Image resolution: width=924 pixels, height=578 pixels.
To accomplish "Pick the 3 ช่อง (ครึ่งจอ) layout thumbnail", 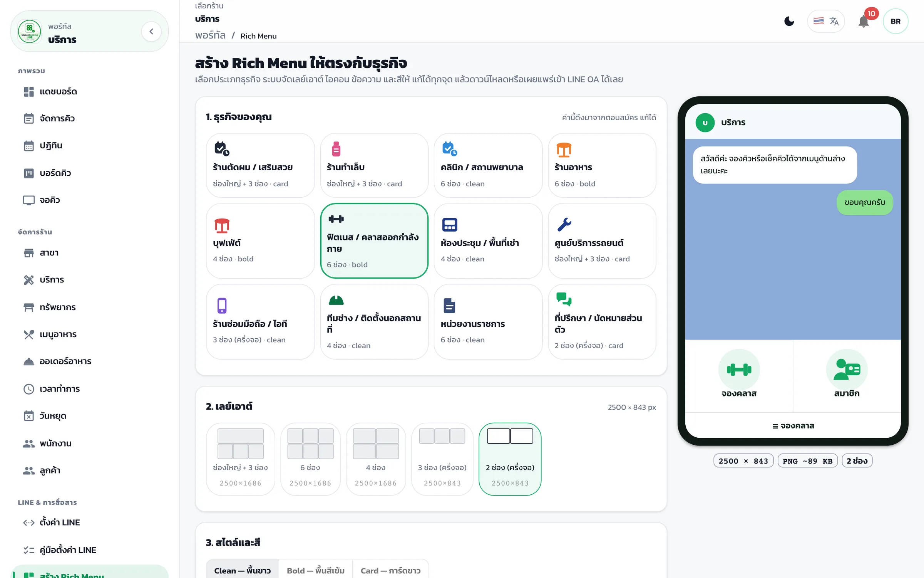I will 442,459.
